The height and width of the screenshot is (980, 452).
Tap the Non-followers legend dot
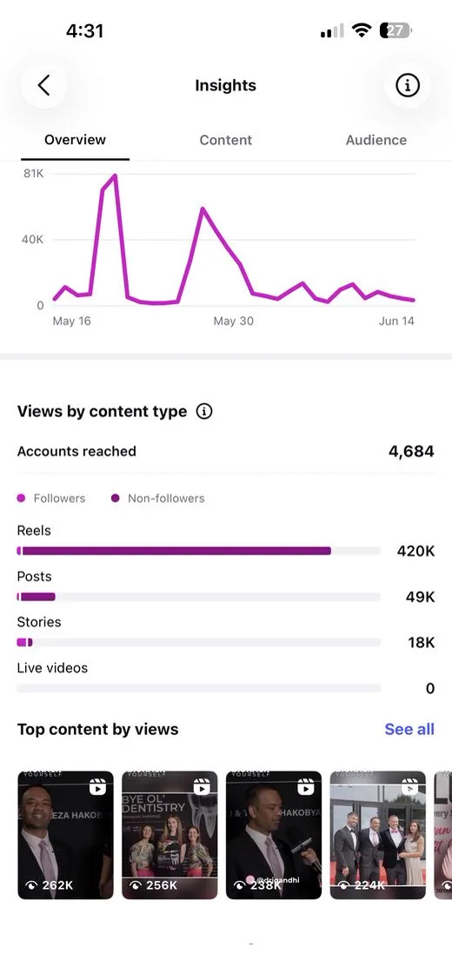(115, 498)
